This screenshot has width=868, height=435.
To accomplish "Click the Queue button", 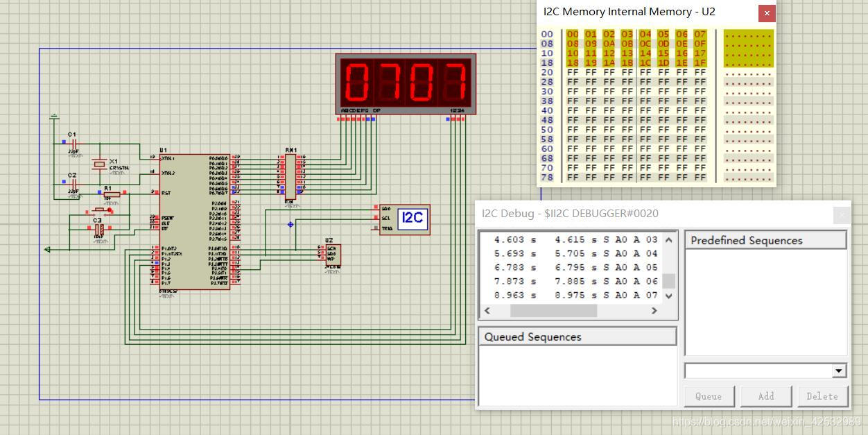I will click(709, 396).
